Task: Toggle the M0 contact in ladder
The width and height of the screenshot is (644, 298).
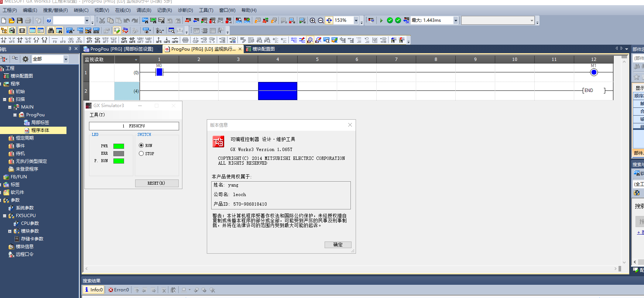Action: 159,72
